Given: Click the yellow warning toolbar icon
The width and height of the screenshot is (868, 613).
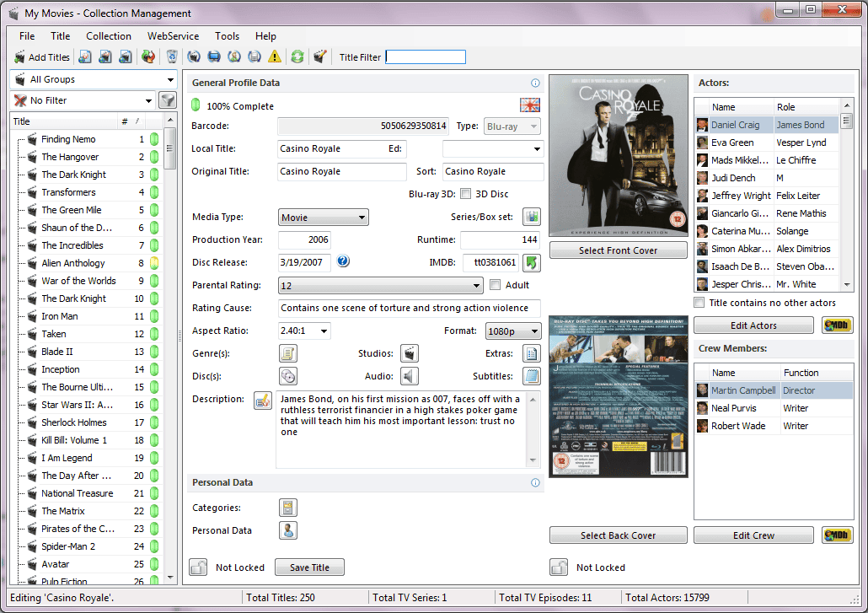Looking at the screenshot, I should point(275,57).
